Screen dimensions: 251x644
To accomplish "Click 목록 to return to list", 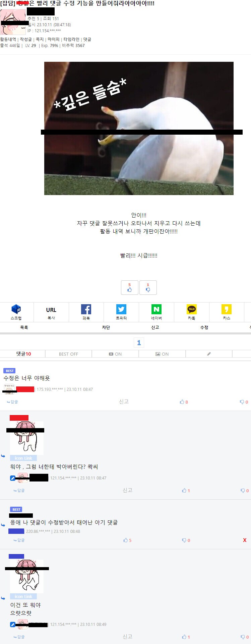I will (24, 327).
